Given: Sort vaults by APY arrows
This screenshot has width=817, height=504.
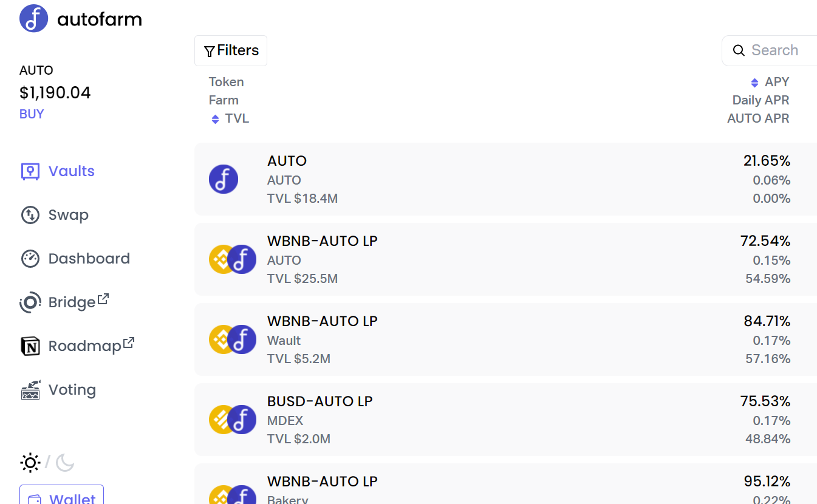Looking at the screenshot, I should (x=754, y=83).
